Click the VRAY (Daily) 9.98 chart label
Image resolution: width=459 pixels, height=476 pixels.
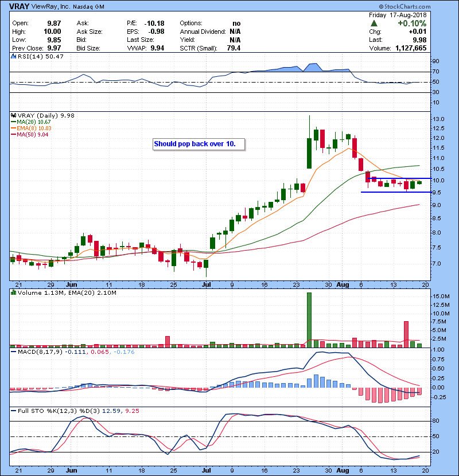pyautogui.click(x=46, y=116)
